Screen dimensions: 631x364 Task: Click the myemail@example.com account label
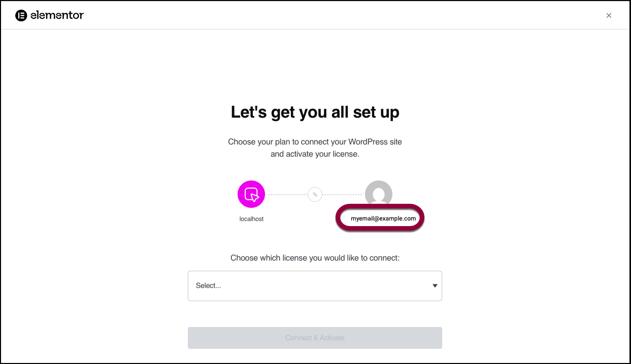tap(383, 219)
